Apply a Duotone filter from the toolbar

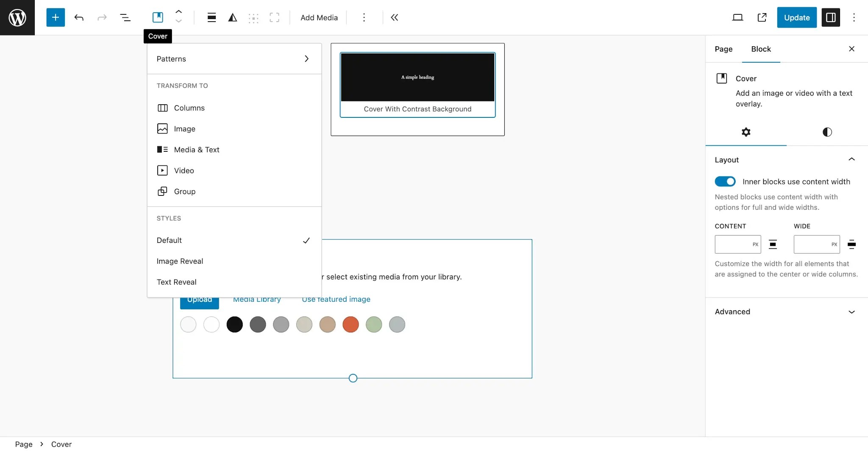tap(233, 17)
